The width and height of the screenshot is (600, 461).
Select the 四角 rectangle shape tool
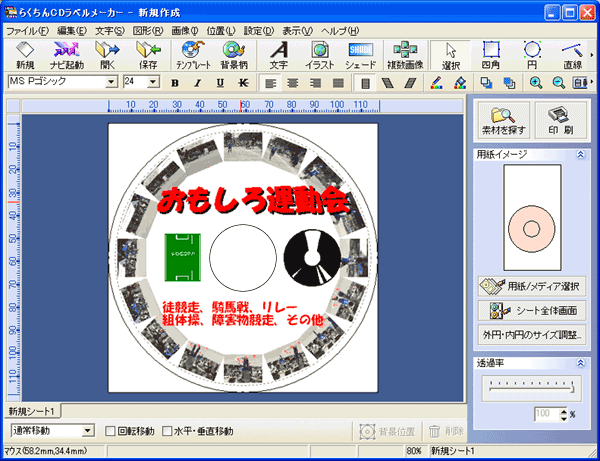pyautogui.click(x=491, y=54)
